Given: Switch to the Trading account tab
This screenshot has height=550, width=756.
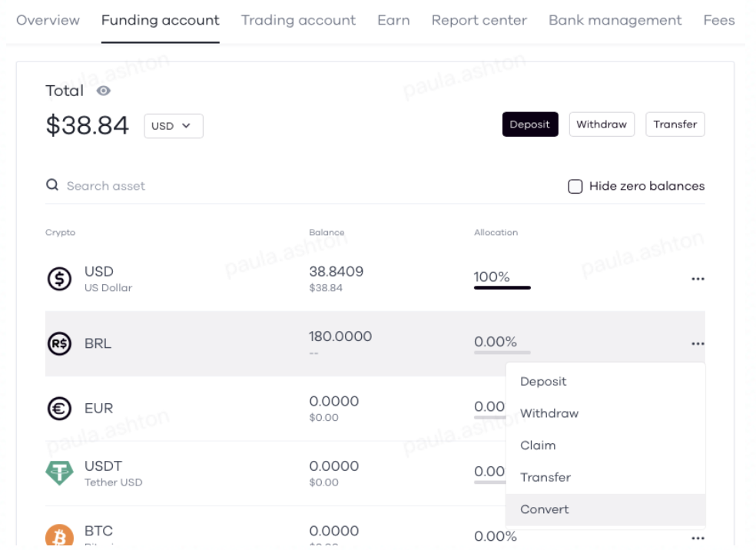Looking at the screenshot, I should pyautogui.click(x=298, y=21).
